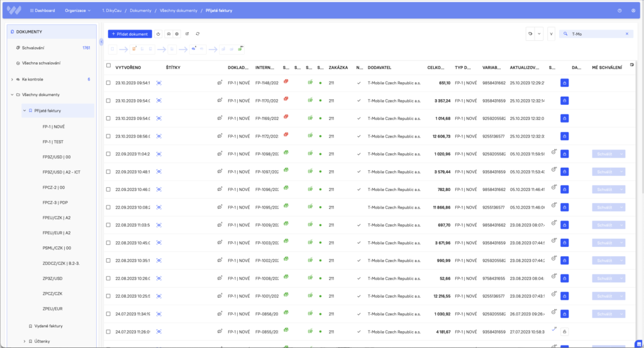Click the lock icon in the first invoice row

(564, 83)
